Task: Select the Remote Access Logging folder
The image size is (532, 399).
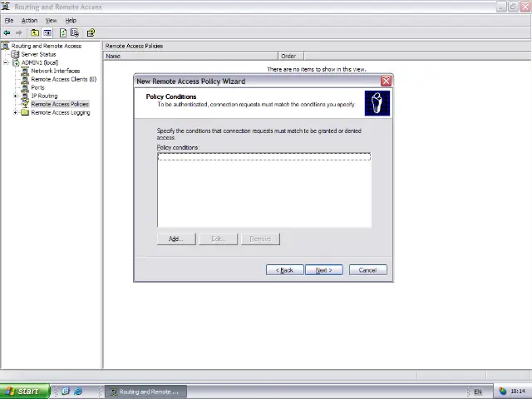Action: [61, 112]
